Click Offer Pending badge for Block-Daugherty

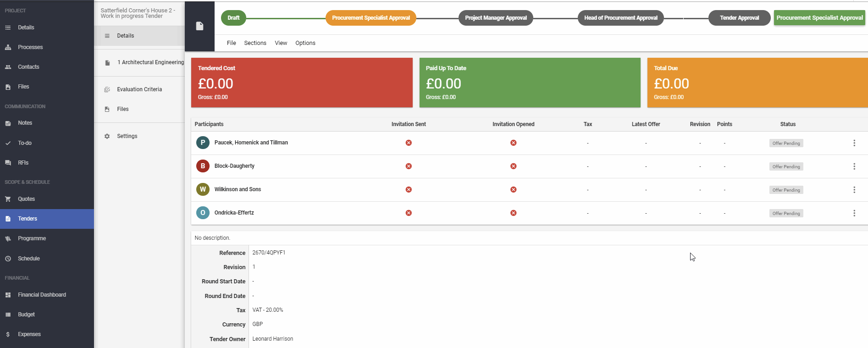pos(786,166)
